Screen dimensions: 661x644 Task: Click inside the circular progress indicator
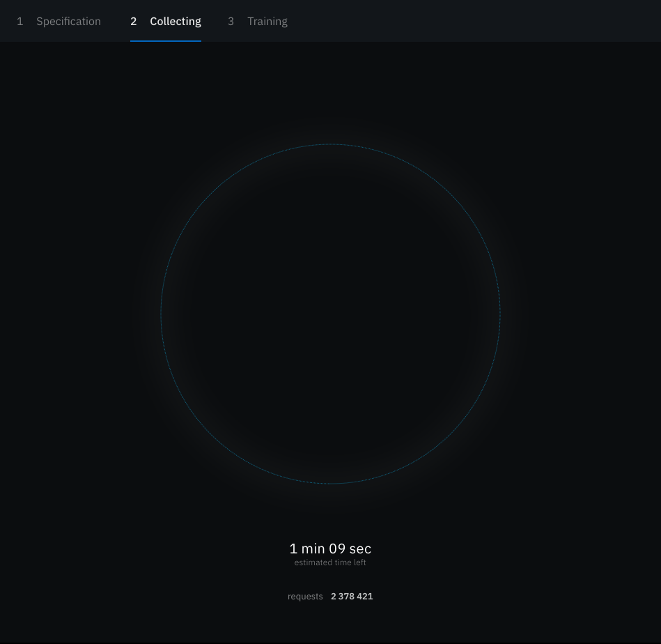(330, 314)
